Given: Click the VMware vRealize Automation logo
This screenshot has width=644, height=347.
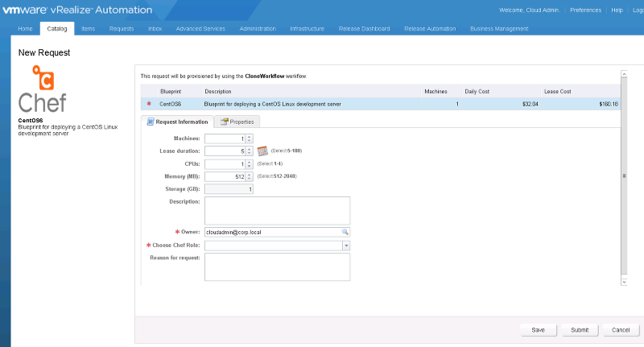Looking at the screenshot, I should 77,10.
